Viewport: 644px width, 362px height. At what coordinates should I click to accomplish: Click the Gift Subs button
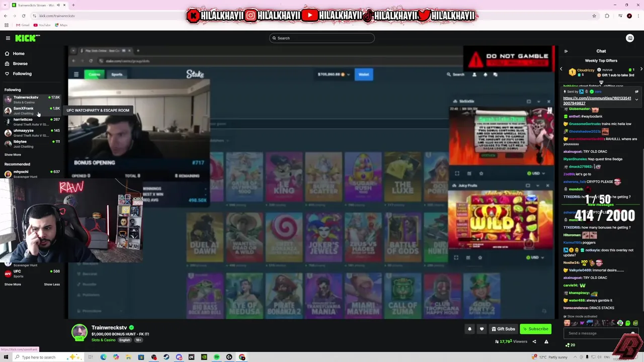[x=503, y=329]
